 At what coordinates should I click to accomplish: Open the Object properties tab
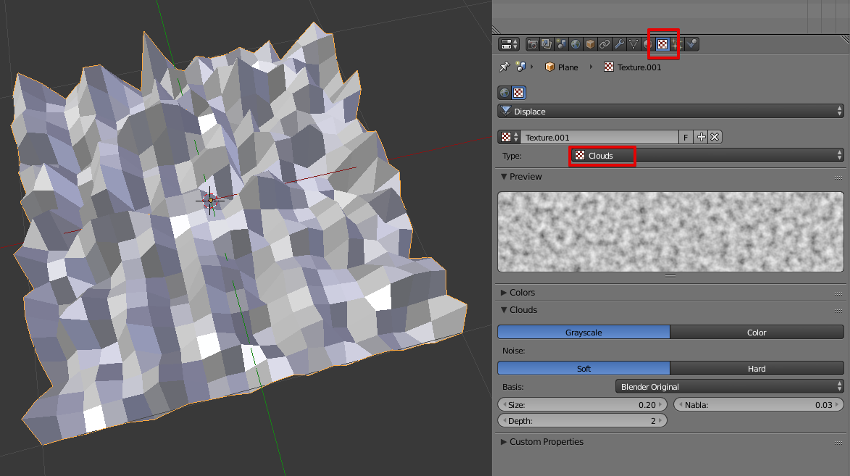pos(590,44)
